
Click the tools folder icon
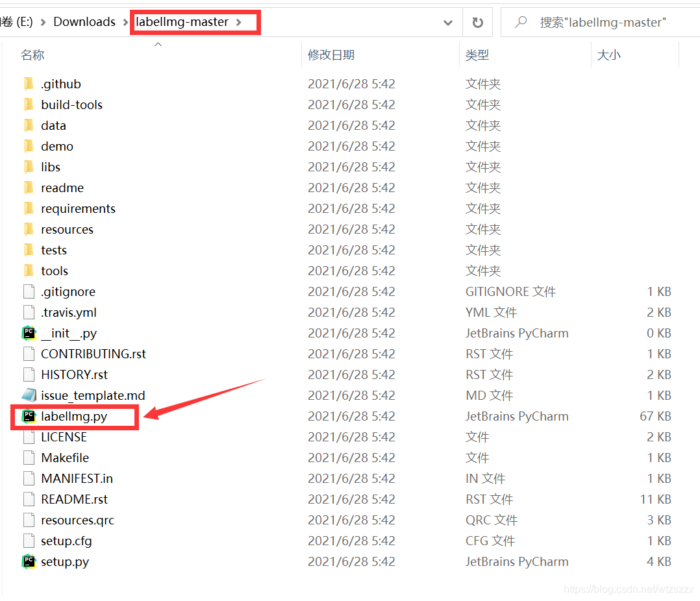(x=29, y=271)
